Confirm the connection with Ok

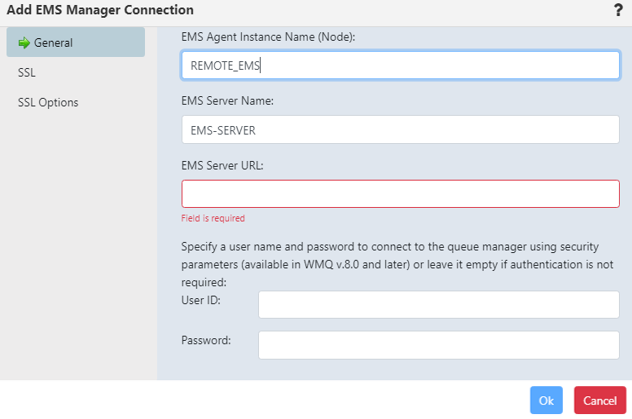tap(546, 400)
